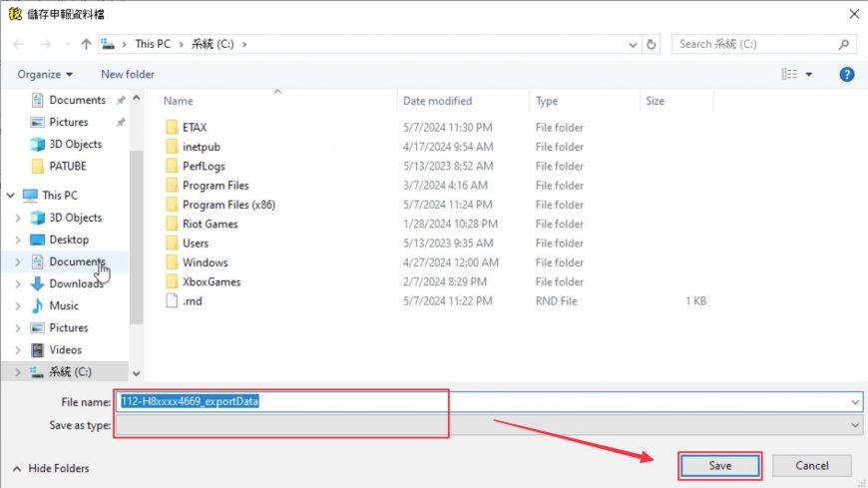
Task: Select the PerfLogs folder icon
Action: pos(173,167)
